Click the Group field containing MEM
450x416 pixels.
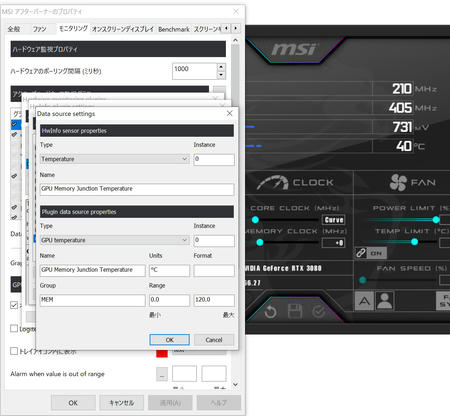pyautogui.click(x=92, y=300)
